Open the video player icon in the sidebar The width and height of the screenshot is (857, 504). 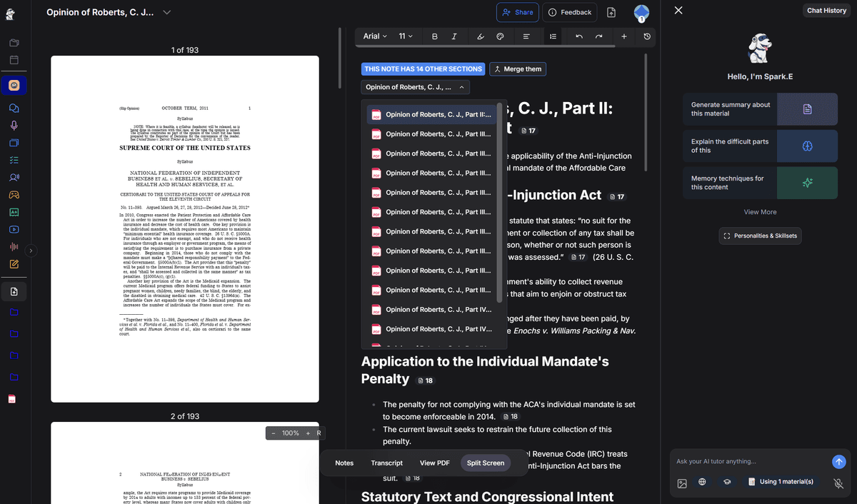(x=14, y=229)
